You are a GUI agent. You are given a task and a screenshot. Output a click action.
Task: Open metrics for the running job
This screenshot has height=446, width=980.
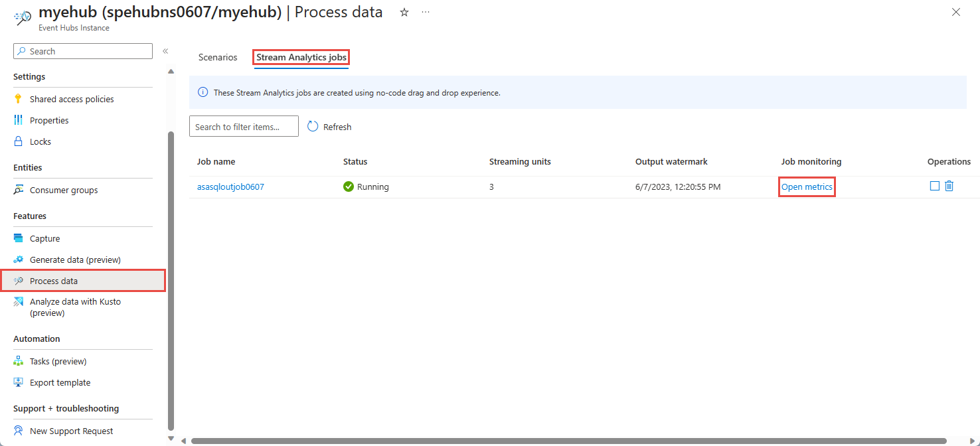coord(806,186)
